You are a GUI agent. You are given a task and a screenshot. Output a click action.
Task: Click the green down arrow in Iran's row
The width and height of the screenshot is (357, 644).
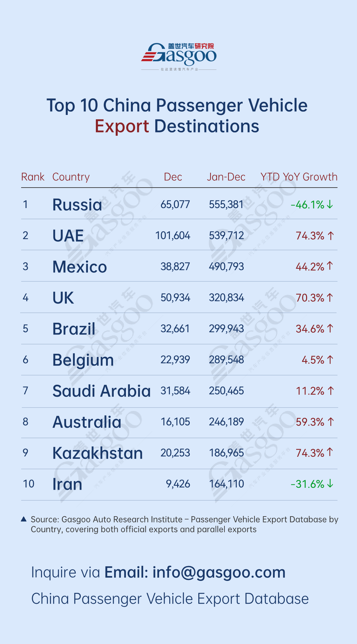click(x=330, y=484)
